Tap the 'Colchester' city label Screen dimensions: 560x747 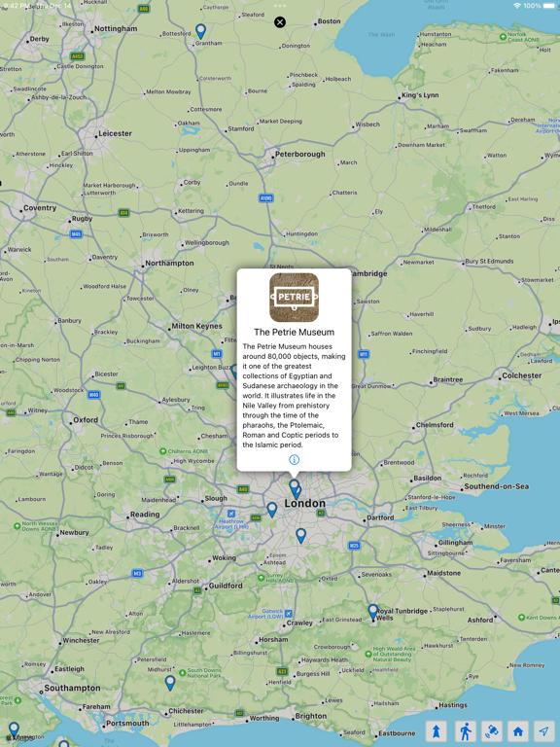522,375
